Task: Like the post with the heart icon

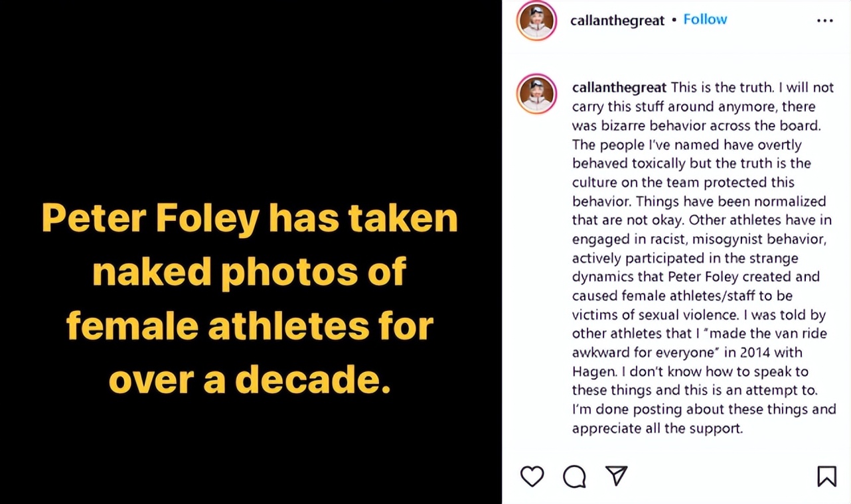Action: 532,476
